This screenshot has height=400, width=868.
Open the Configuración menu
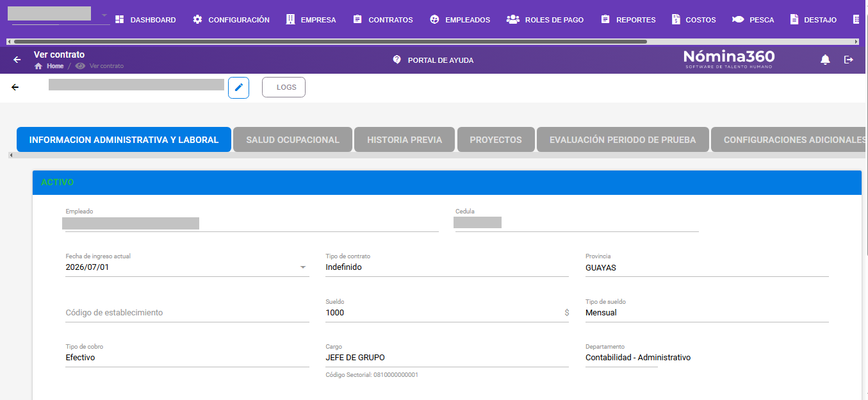(231, 20)
